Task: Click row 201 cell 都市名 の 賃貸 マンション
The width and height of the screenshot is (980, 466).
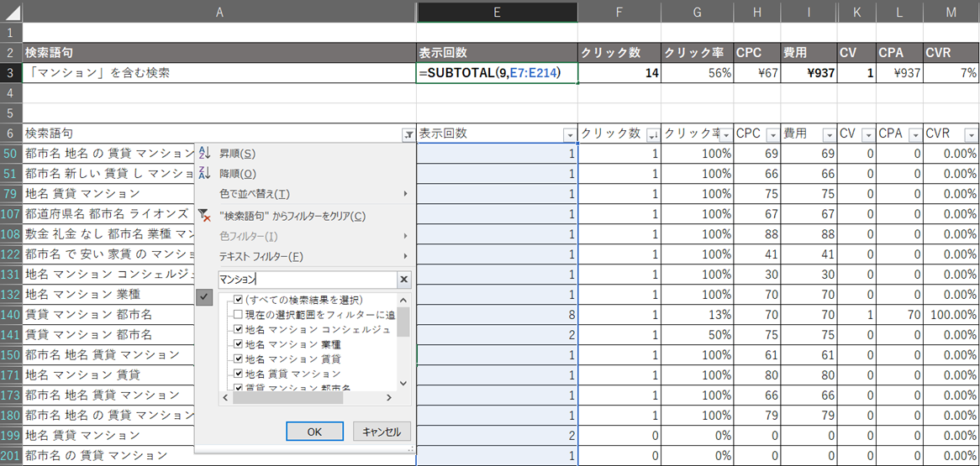Action: click(x=108, y=455)
